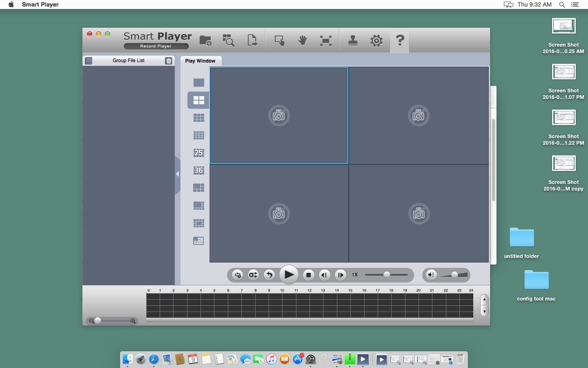588x368 pixels.
Task: Choose the last layout icon in the column
Action: 198,241
